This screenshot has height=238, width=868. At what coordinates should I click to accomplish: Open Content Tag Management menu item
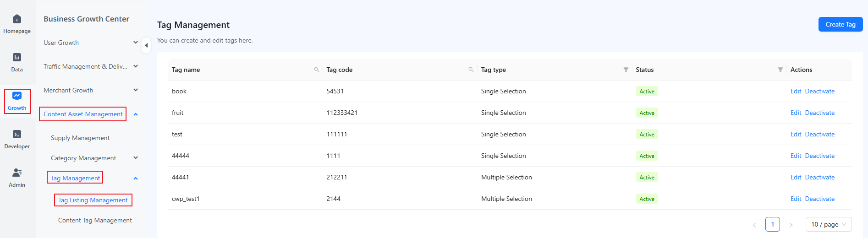(95, 220)
